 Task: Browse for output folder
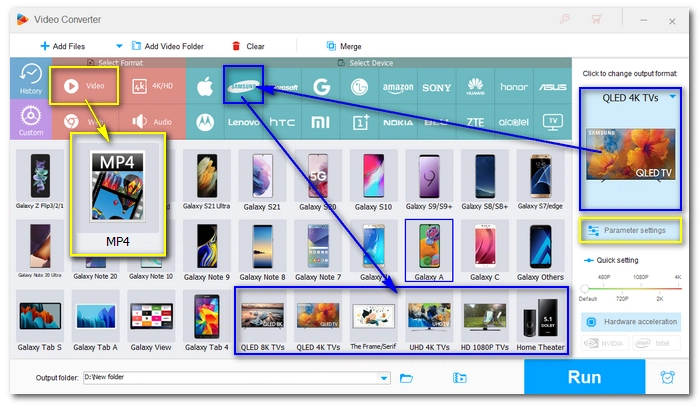406,378
